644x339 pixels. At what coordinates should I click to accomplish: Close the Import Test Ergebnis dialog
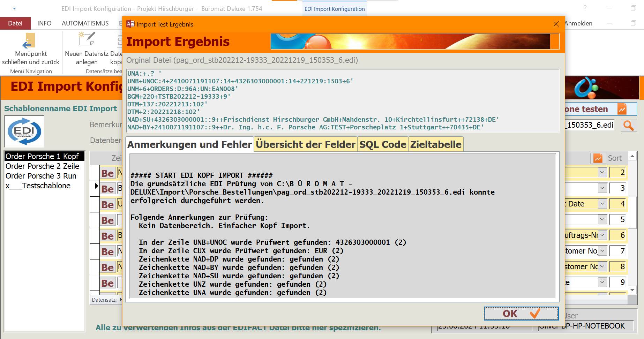click(x=556, y=24)
